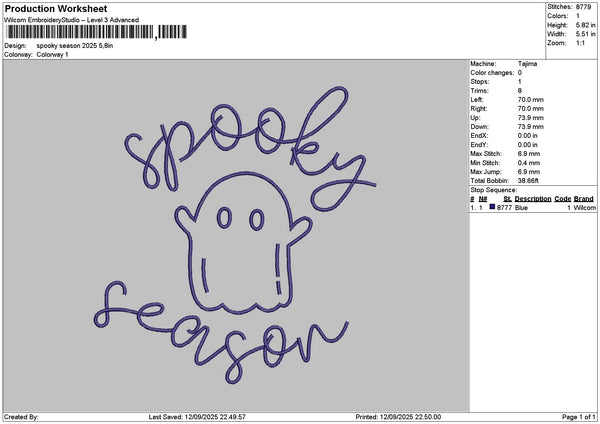The height and width of the screenshot is (424, 600).
Task: Click the "Page 1 of 1" footer text
Action: [579, 417]
